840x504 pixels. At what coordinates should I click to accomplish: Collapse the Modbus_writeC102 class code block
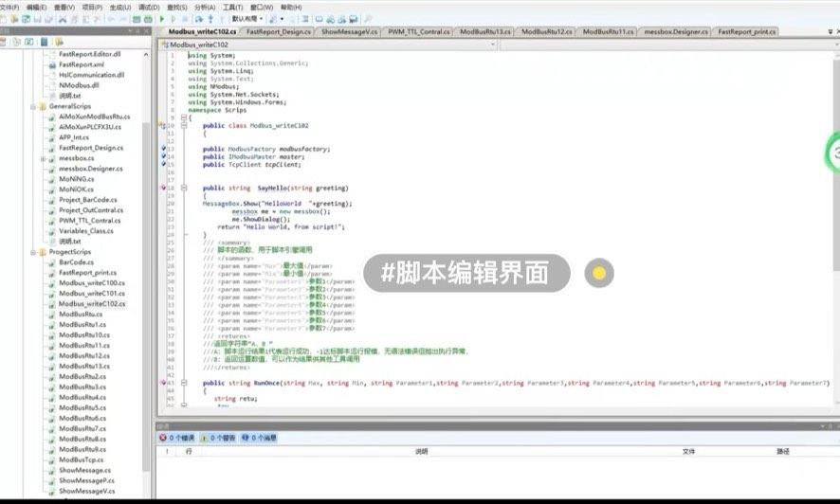point(184,126)
